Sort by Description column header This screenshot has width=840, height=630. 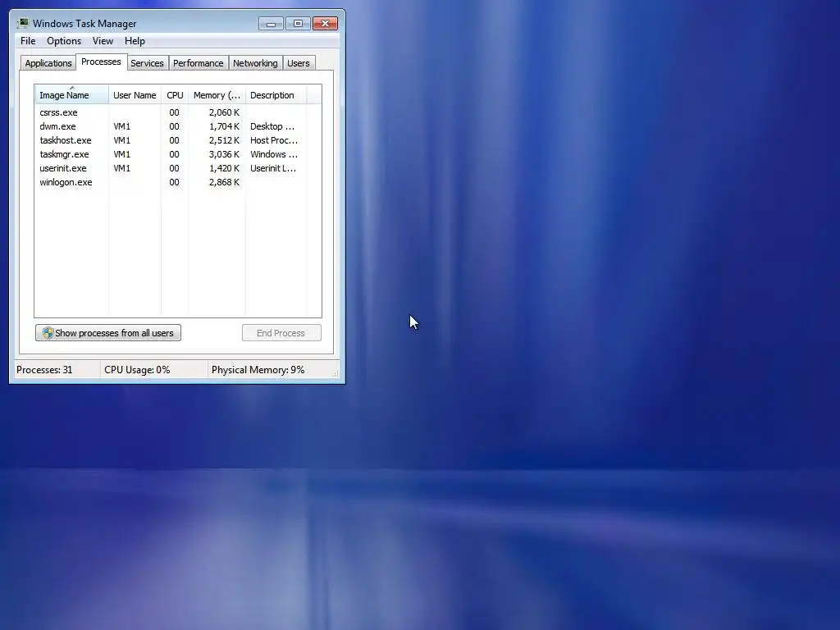276,95
